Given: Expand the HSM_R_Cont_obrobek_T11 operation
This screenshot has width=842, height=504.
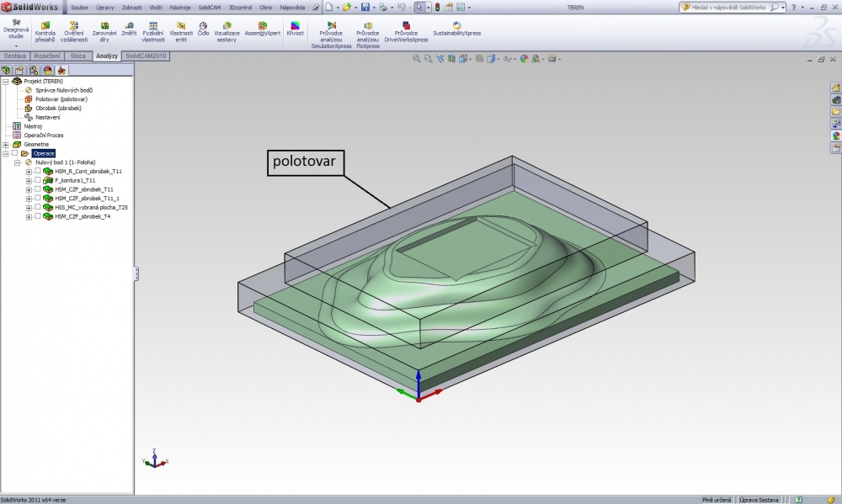Looking at the screenshot, I should coord(29,172).
